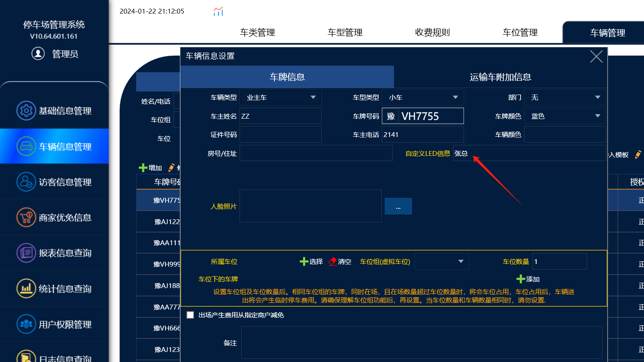Image resolution: width=644 pixels, height=362 pixels.
Task: Click the 日志信息查询 log icon
Action: click(26, 357)
